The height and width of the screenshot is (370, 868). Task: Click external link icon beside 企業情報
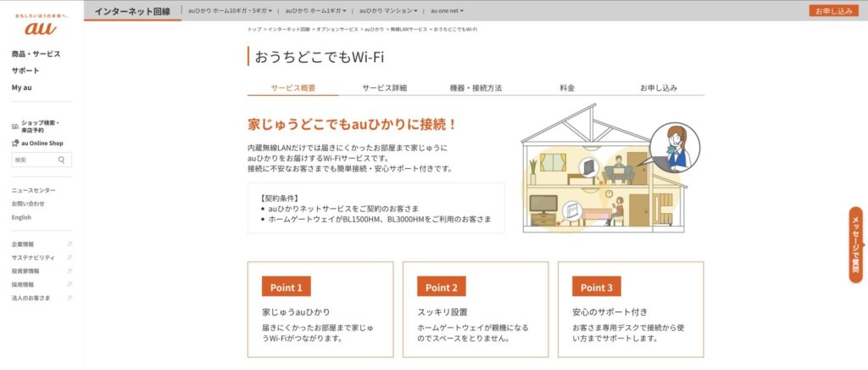coord(70,244)
